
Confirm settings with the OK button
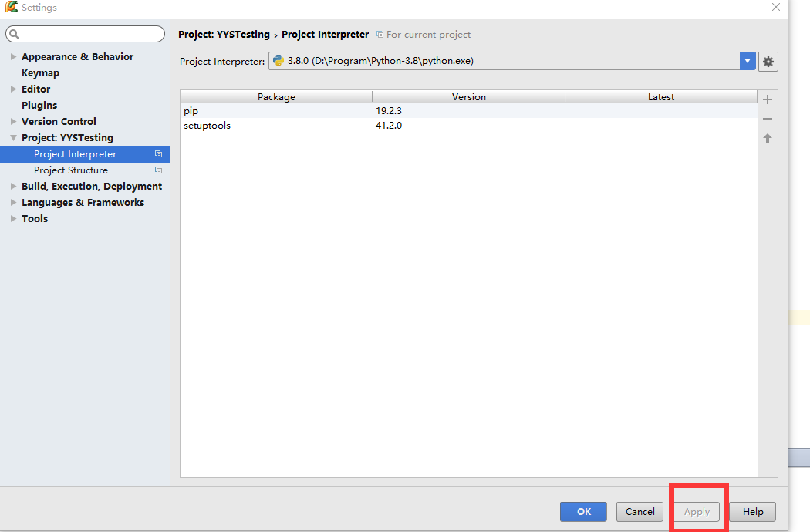[583, 511]
